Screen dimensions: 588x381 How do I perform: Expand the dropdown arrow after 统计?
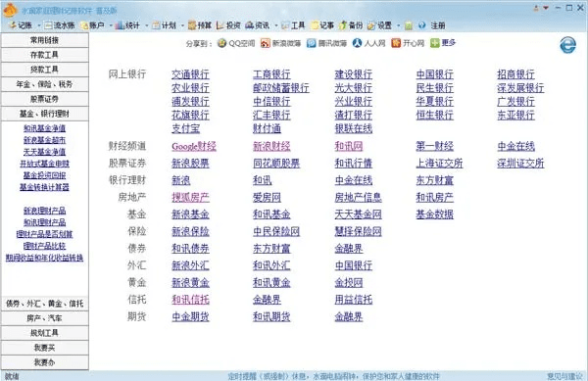click(x=146, y=25)
